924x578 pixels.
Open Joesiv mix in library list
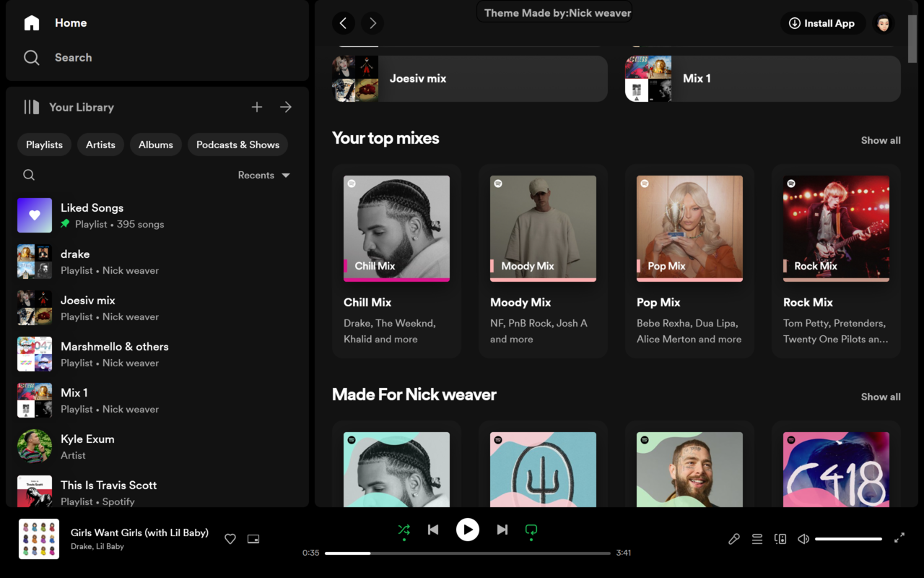[x=157, y=308]
